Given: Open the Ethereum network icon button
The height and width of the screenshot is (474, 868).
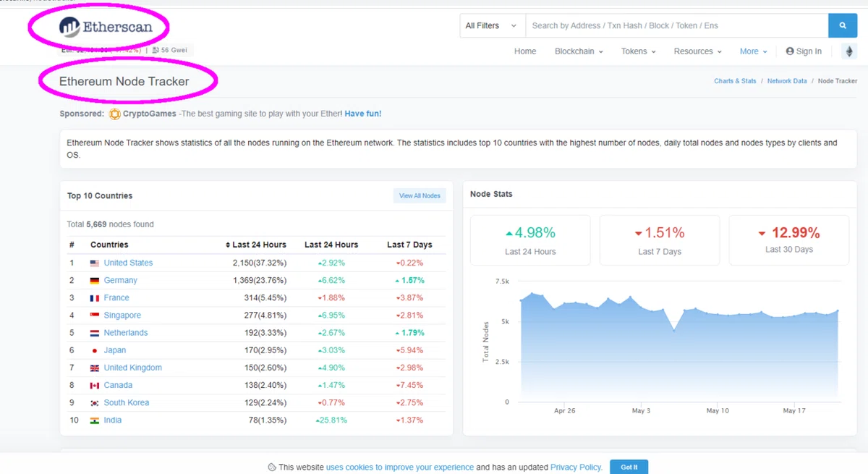Looking at the screenshot, I should pos(849,51).
